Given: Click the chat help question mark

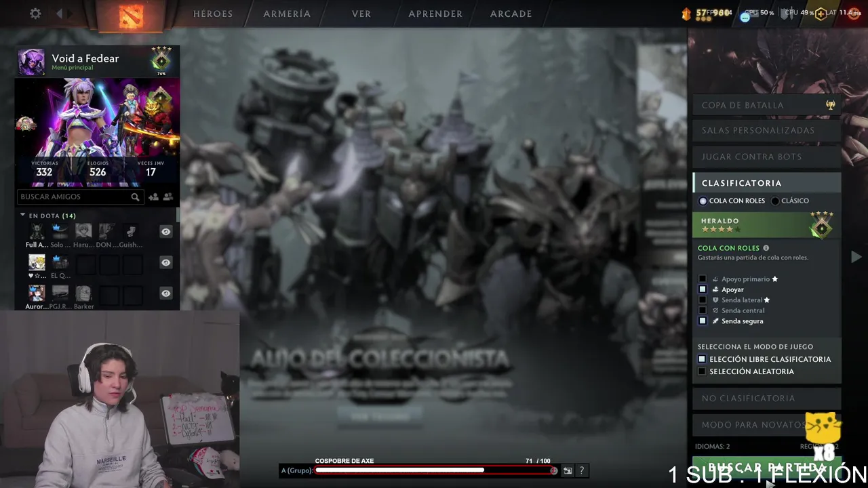Looking at the screenshot, I should click(x=581, y=470).
